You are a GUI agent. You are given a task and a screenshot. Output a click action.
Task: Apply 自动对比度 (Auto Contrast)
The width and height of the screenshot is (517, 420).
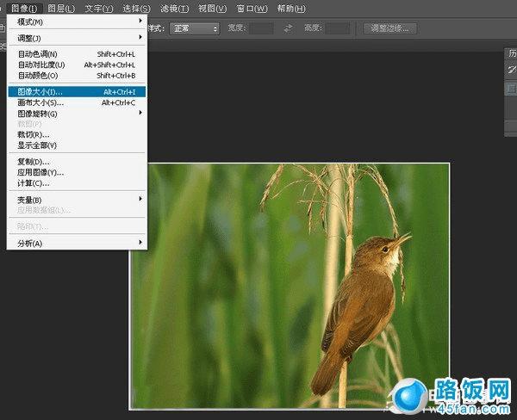pos(41,65)
